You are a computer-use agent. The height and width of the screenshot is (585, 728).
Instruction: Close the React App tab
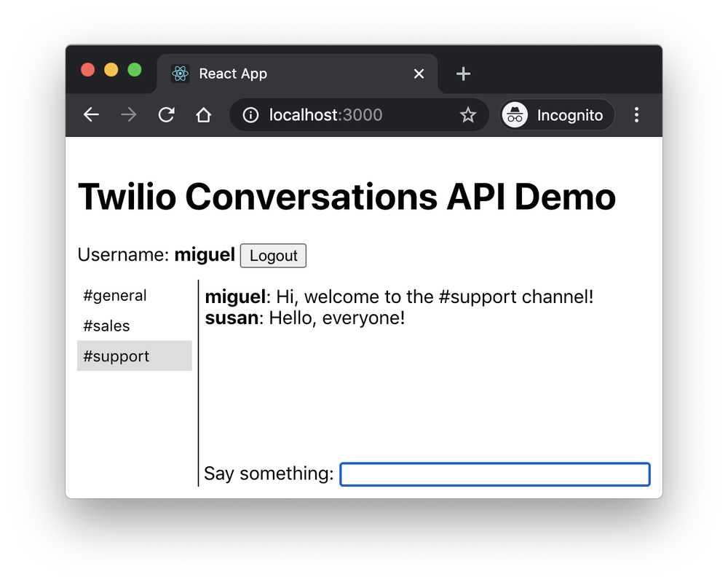point(419,74)
